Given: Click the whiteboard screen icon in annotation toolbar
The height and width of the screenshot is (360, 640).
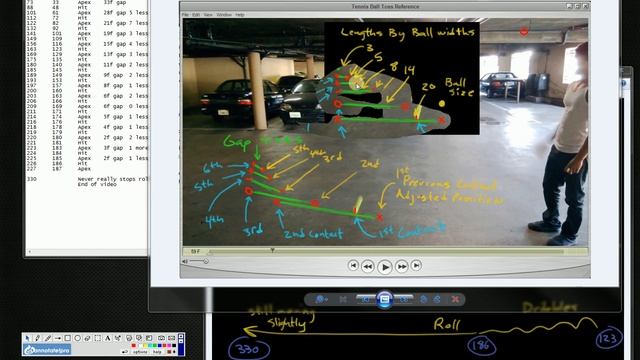Looking at the screenshot, I should point(149,338).
